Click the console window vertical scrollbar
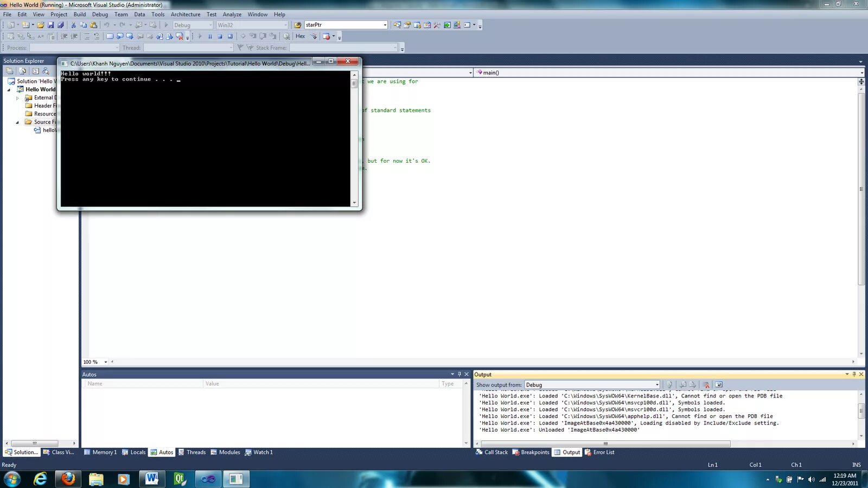This screenshot has height=488, width=868. point(354,138)
